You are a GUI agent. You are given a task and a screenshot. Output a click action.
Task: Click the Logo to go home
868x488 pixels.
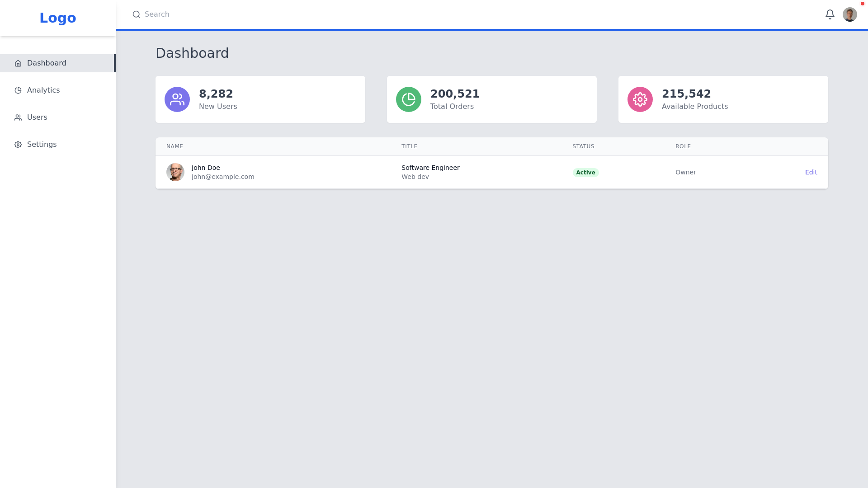(57, 18)
